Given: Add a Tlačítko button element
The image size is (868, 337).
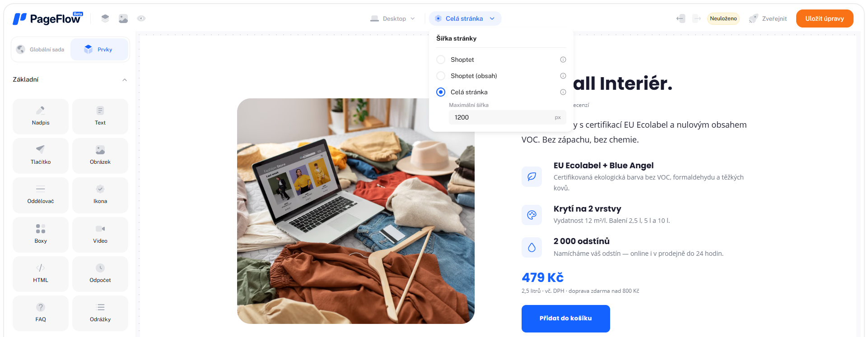Looking at the screenshot, I should 41,156.
